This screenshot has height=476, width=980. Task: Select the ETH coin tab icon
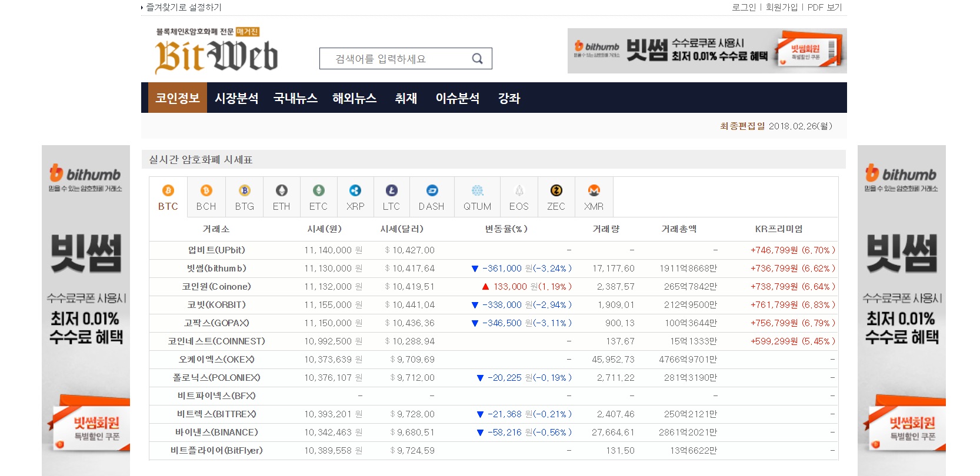(282, 190)
